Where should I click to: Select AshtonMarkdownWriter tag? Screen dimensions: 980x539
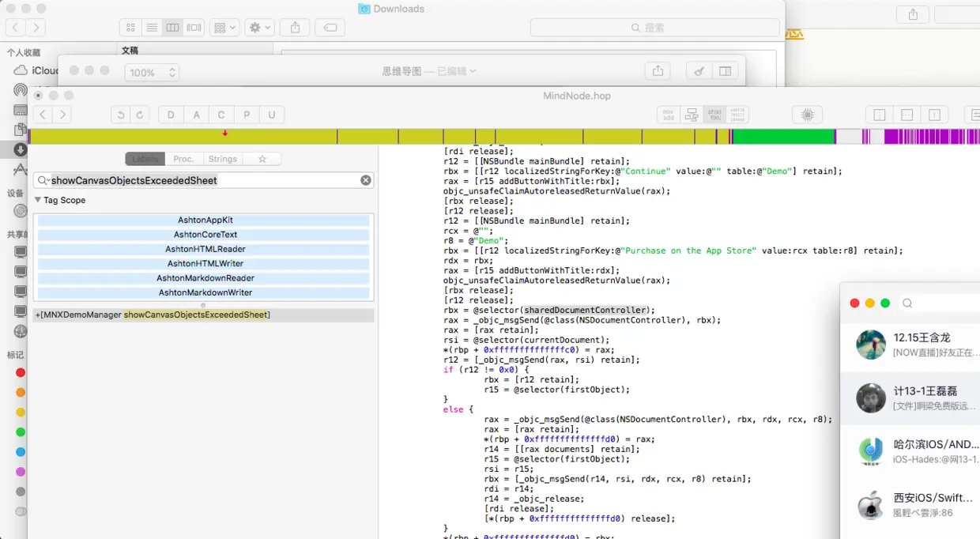204,292
